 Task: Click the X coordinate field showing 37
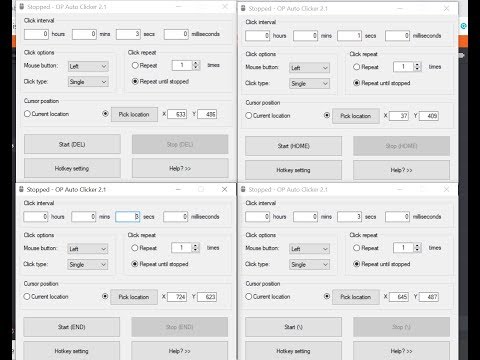pyautogui.click(x=399, y=116)
